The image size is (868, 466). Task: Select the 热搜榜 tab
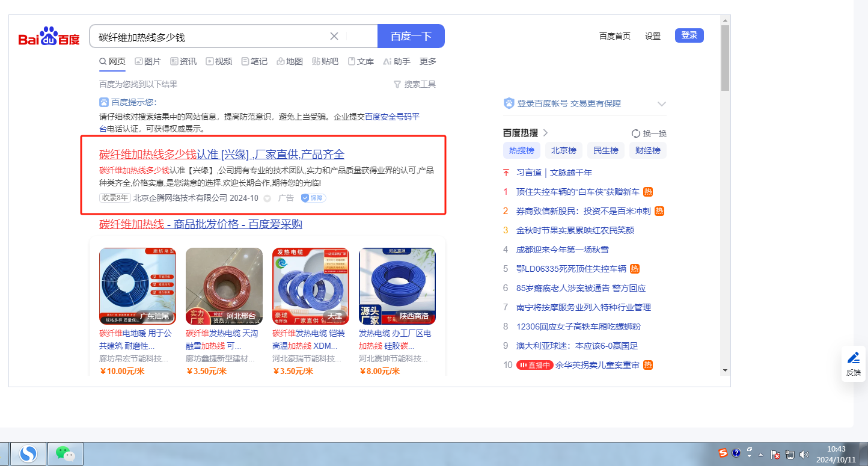522,150
